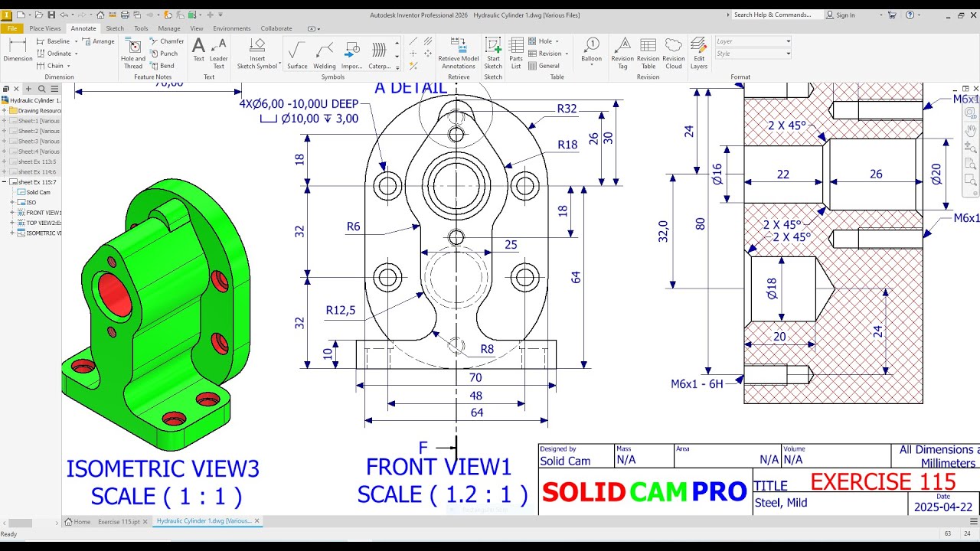
Task: Click the Arrange dimensions button
Action: click(x=100, y=41)
